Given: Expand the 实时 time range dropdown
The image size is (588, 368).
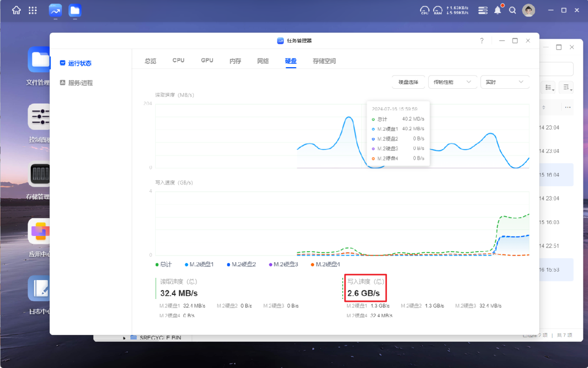Looking at the screenshot, I should [504, 82].
